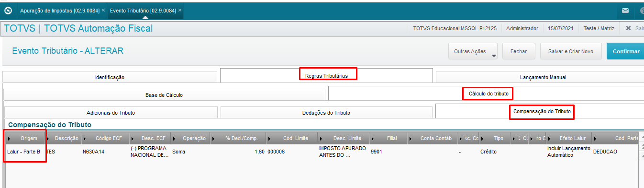The width and height of the screenshot is (644, 188).
Task: Sort by the Código ECF column
Action: pos(105,138)
